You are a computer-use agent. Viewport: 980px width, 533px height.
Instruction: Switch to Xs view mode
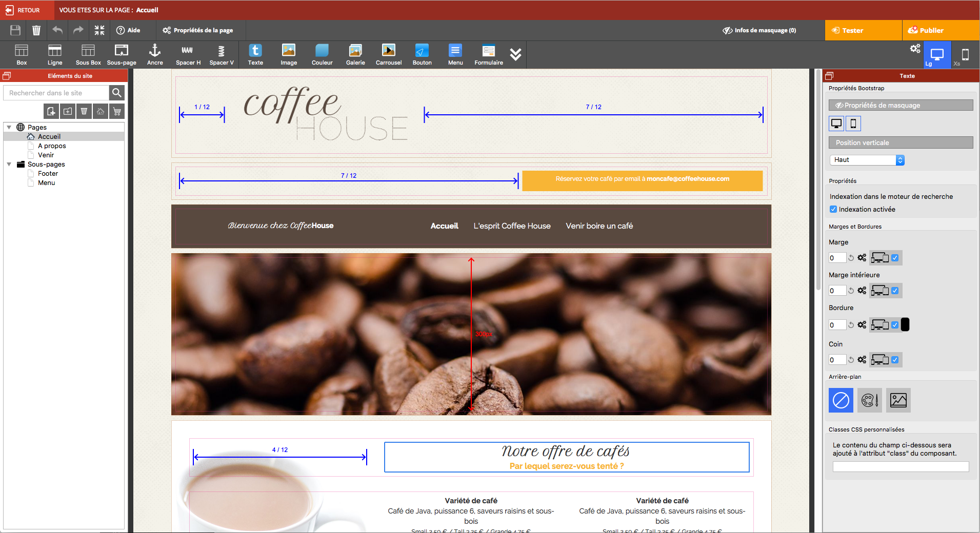[966, 54]
